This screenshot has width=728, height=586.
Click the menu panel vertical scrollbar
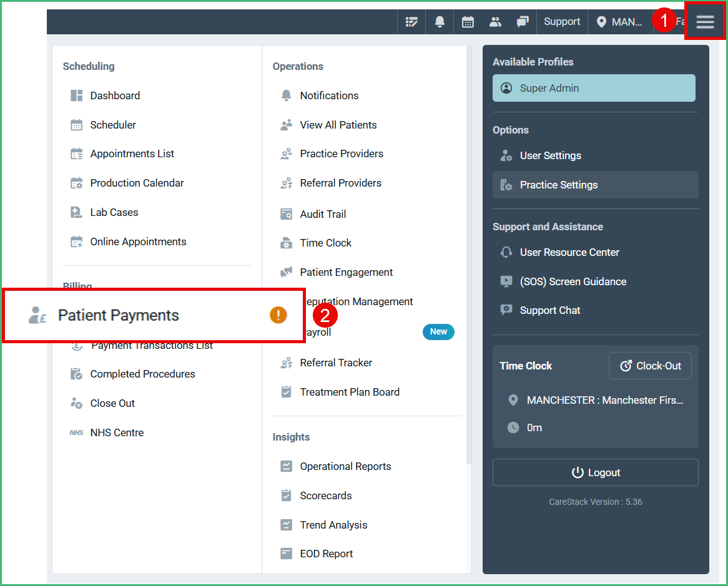[x=468, y=255]
